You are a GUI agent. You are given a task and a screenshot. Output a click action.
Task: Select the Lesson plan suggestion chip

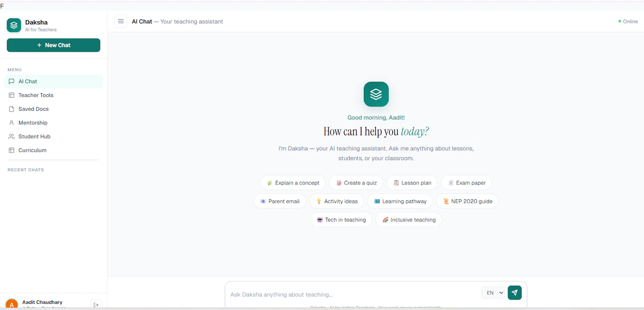412,183
